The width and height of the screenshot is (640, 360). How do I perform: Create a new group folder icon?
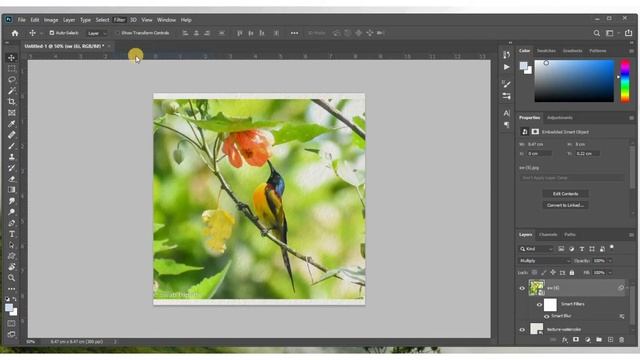[x=599, y=340]
